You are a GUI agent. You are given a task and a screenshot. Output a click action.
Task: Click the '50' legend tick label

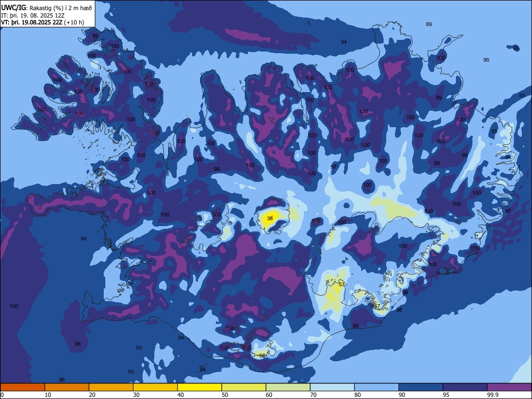225,395
